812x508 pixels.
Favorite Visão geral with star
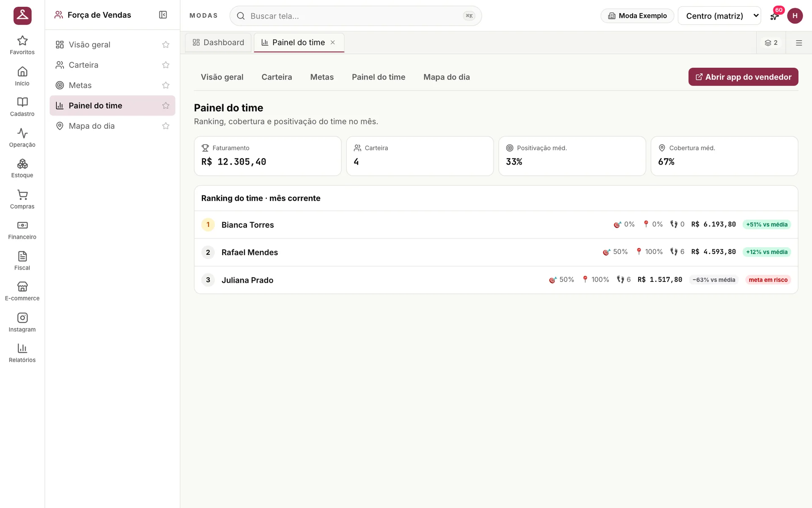[166, 44]
